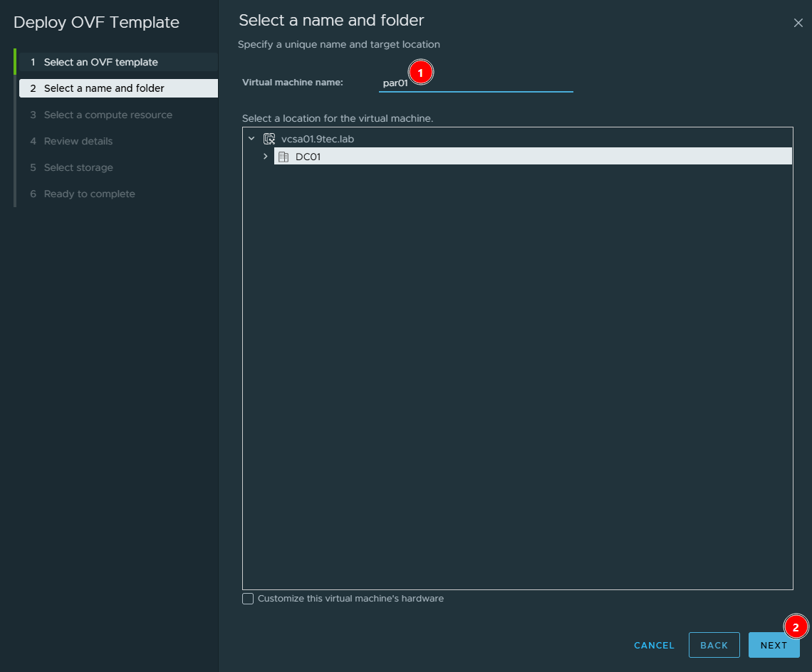Click the CANCEL button
Image resolution: width=812 pixels, height=672 pixels.
tap(654, 645)
